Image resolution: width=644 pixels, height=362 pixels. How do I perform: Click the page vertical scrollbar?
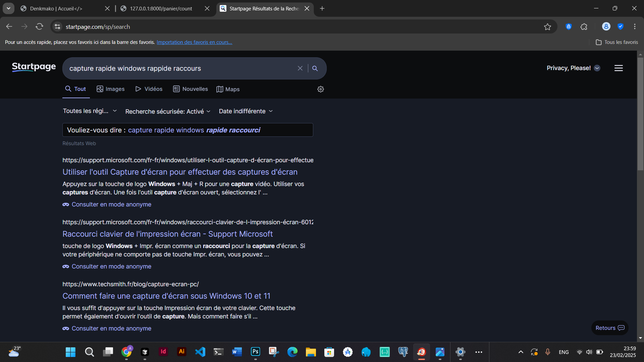point(640,114)
